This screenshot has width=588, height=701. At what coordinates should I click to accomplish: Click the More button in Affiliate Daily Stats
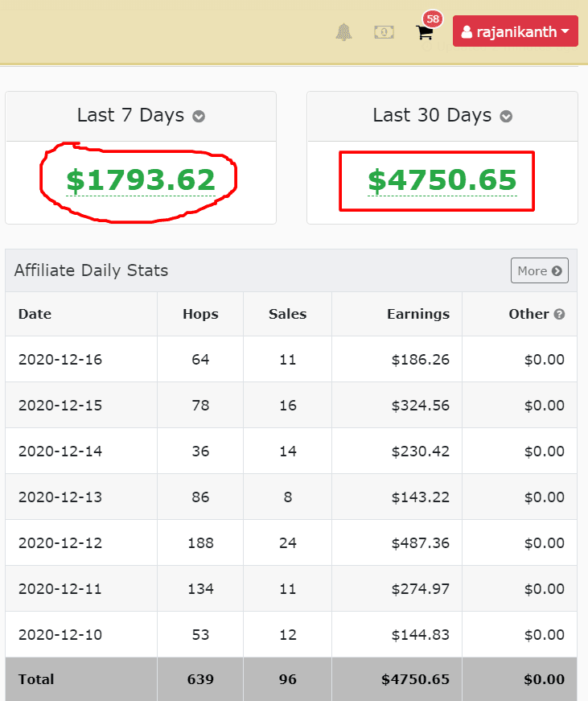pyautogui.click(x=539, y=271)
